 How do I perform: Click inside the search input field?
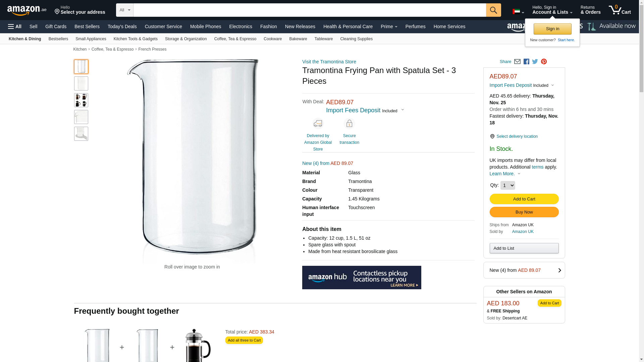(310, 10)
